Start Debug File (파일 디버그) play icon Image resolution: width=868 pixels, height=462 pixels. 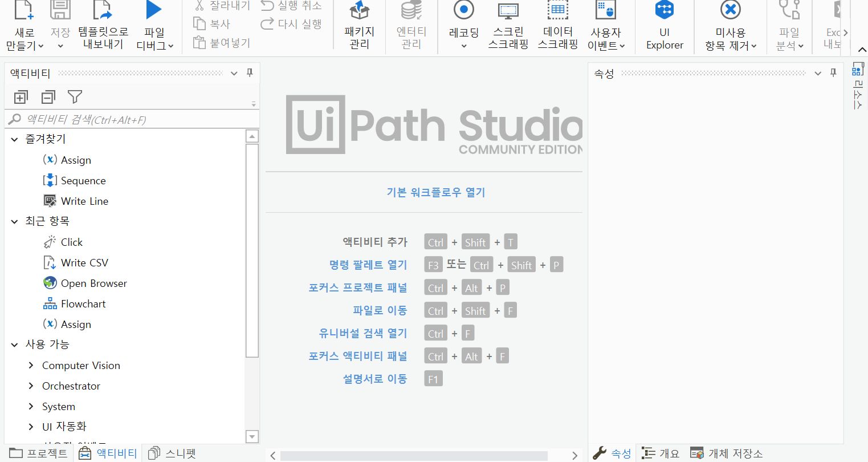[x=154, y=10]
